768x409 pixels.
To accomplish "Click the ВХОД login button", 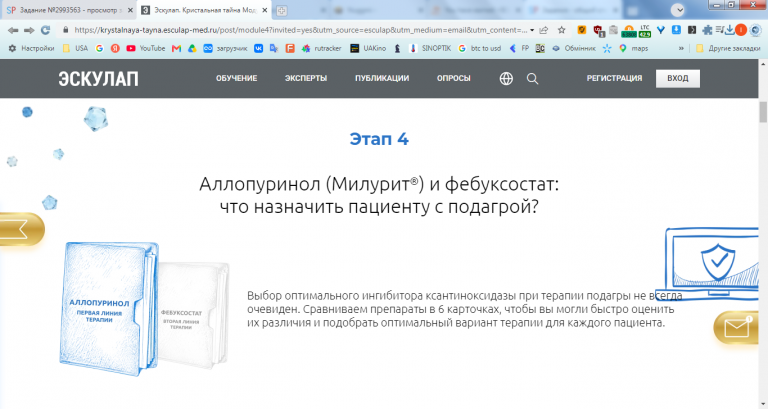I will [678, 78].
